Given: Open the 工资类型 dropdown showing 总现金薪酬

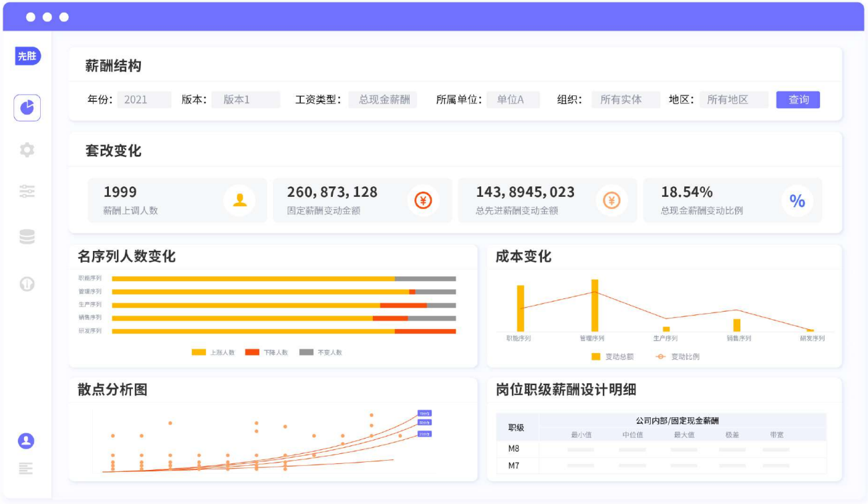Looking at the screenshot, I should coord(384,99).
